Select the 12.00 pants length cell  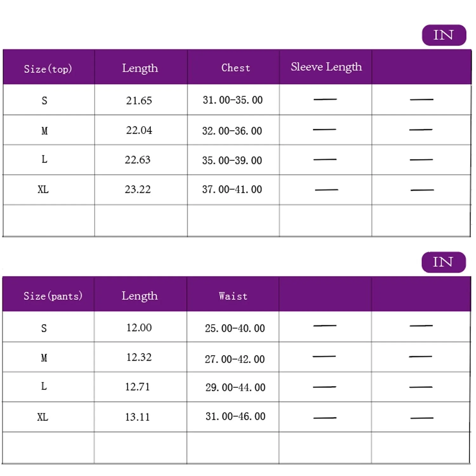click(139, 327)
